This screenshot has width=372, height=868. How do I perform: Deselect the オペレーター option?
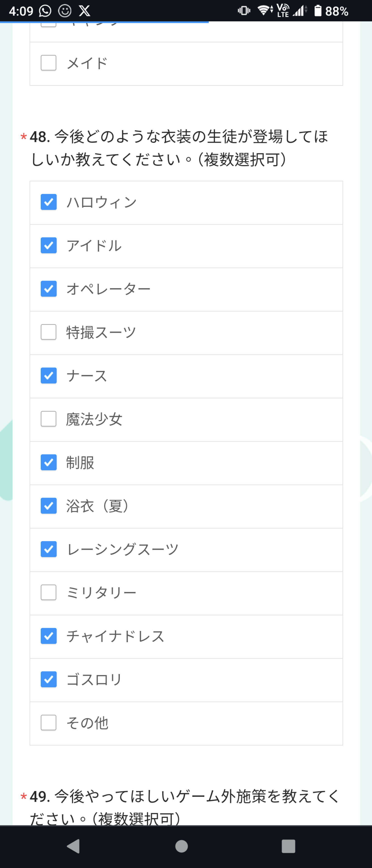pyautogui.click(x=49, y=289)
